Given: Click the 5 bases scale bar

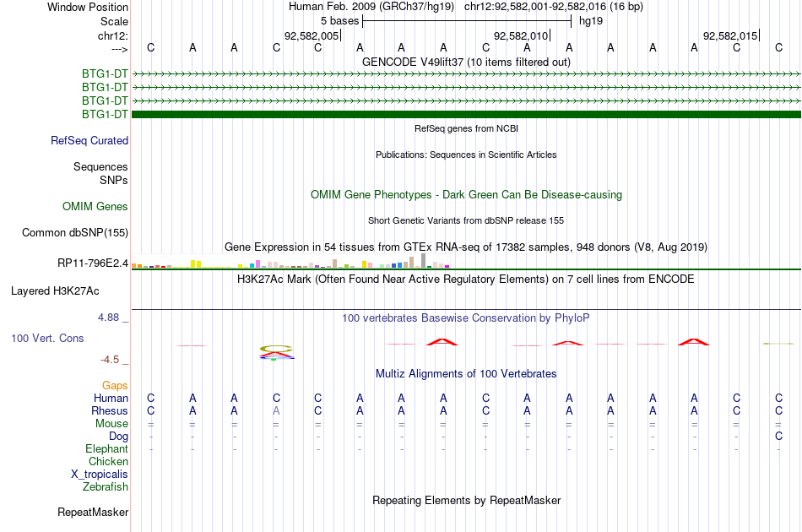Looking at the screenshot, I should [x=467, y=21].
